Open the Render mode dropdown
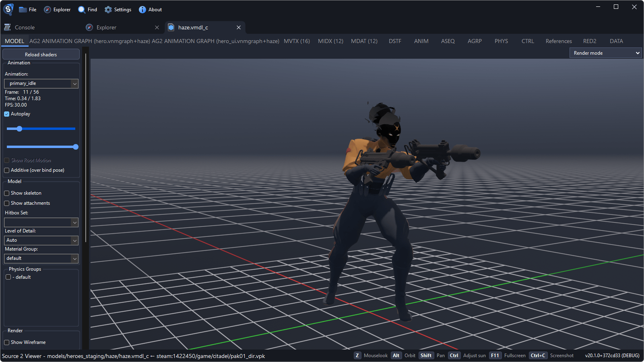The height and width of the screenshot is (362, 644). click(605, 53)
